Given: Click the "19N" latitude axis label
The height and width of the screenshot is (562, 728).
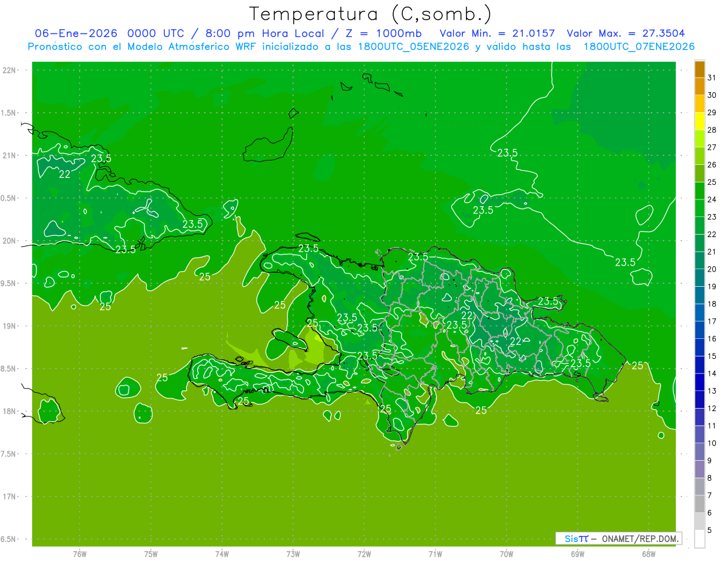Looking at the screenshot, I should (x=10, y=326).
